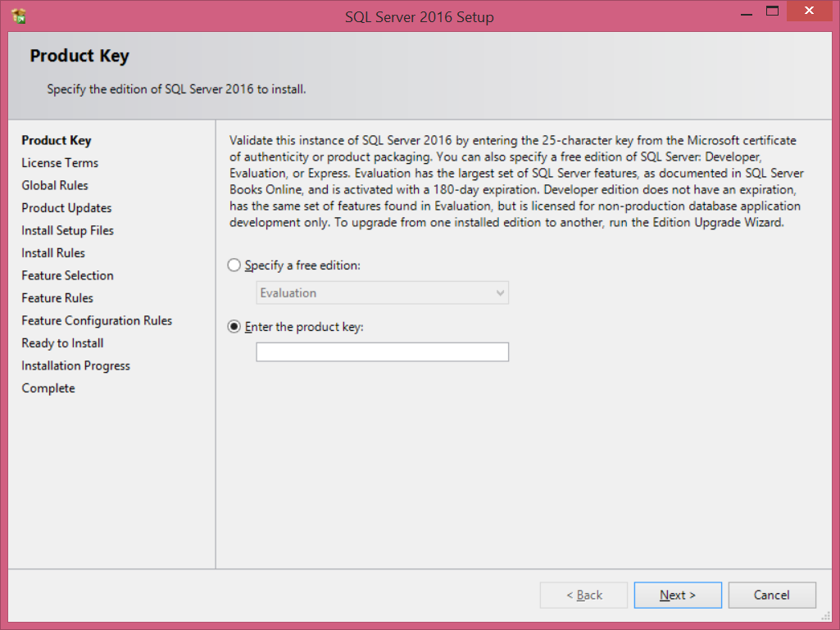Open the Evaluation edition dropdown
840x630 pixels.
pyautogui.click(x=383, y=293)
